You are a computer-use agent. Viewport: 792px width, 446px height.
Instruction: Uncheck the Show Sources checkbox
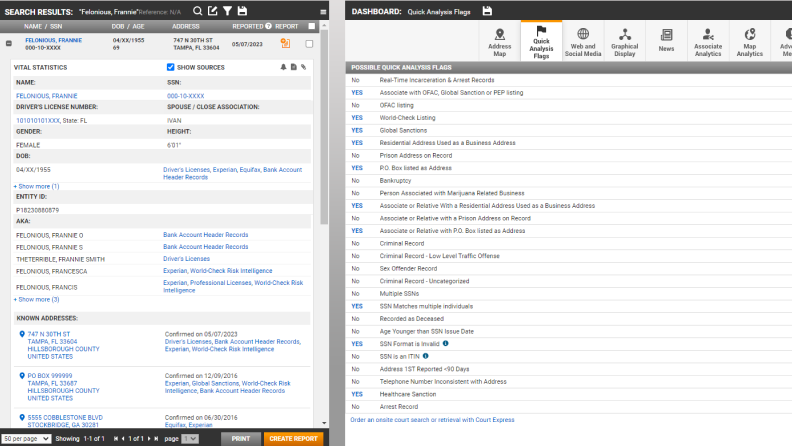171,67
